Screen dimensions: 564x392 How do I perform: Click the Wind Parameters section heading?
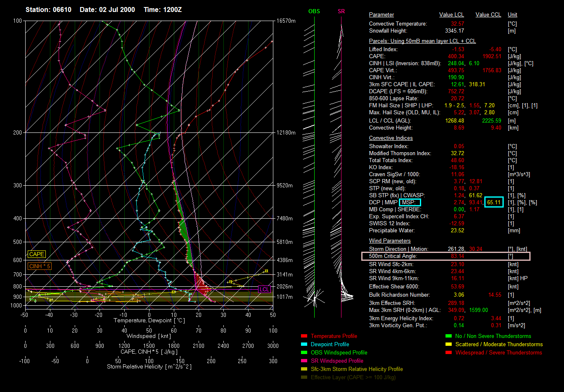tap(390, 241)
